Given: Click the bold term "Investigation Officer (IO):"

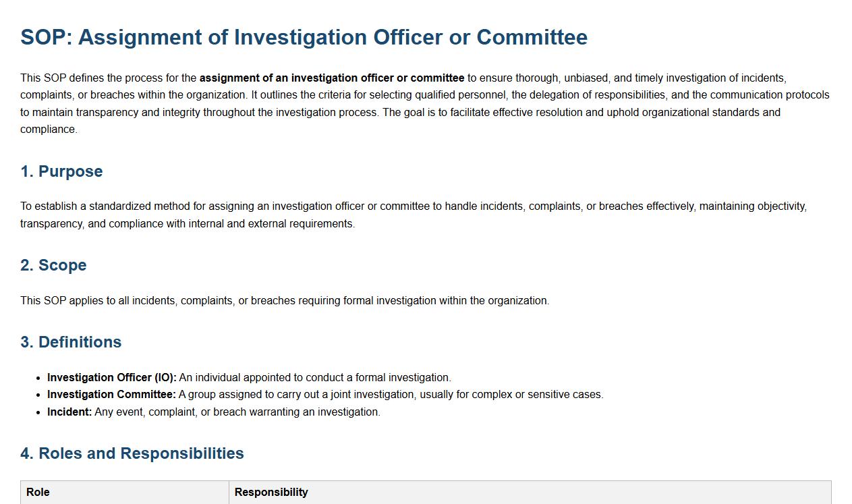Looking at the screenshot, I should [x=112, y=378].
